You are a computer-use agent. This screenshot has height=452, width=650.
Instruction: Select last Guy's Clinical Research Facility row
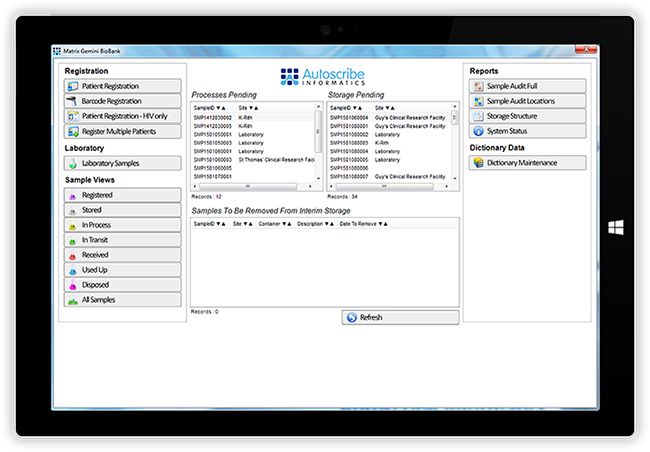click(389, 177)
